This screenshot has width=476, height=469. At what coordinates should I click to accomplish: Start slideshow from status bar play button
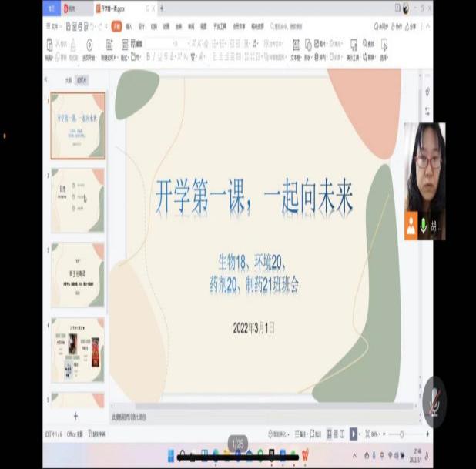coord(354,434)
